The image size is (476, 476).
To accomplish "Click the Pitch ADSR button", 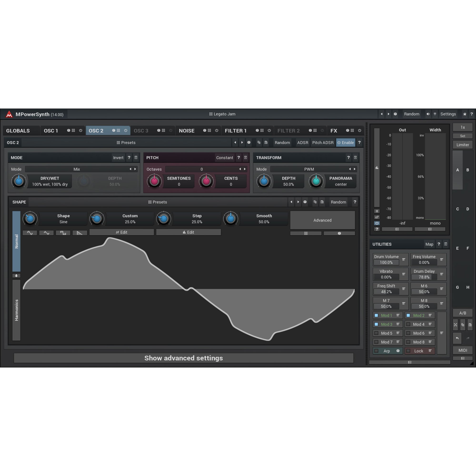I will (323, 143).
